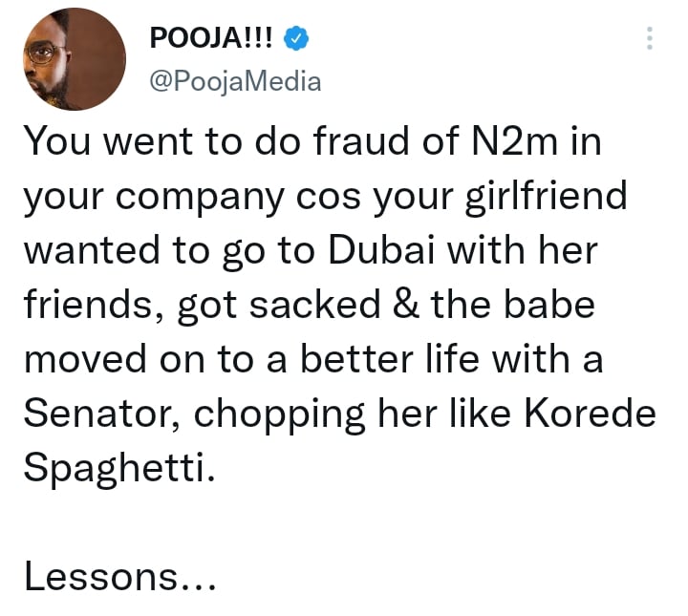
Task: Click the POOJA!!! display name
Action: (212, 39)
